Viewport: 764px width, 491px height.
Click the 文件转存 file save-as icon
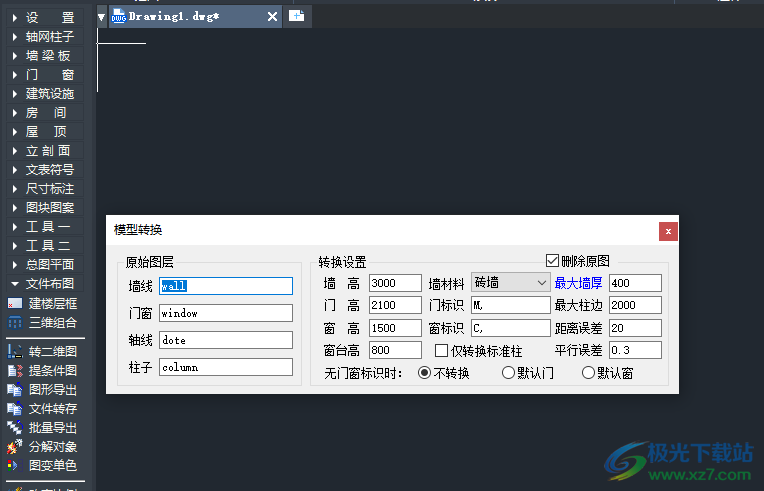(15, 408)
